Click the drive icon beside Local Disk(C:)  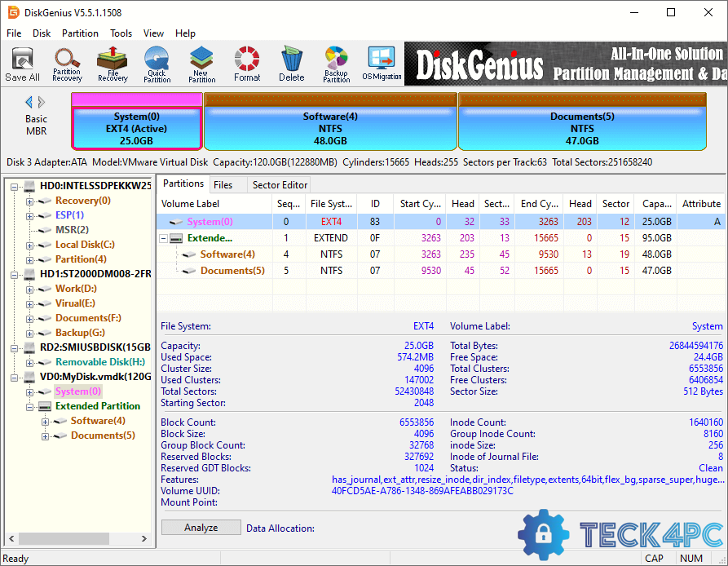45,245
